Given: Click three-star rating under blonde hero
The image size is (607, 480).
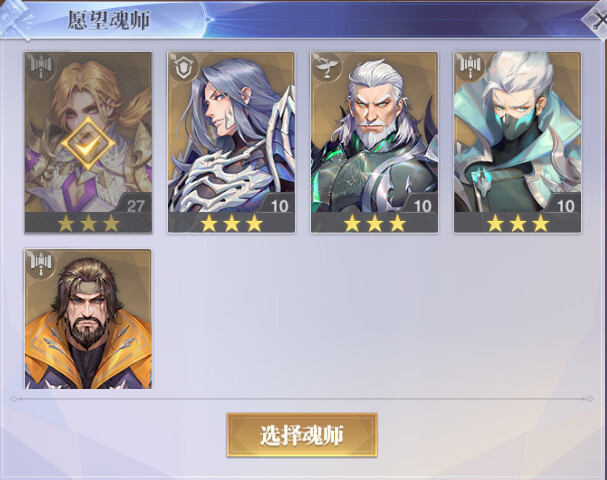Looking at the screenshot, I should click(x=88, y=223).
